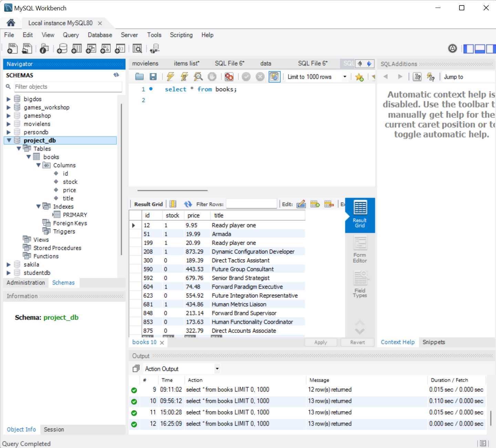The width and height of the screenshot is (496, 448).
Task: Open the Scripting menu
Action: 181,35
